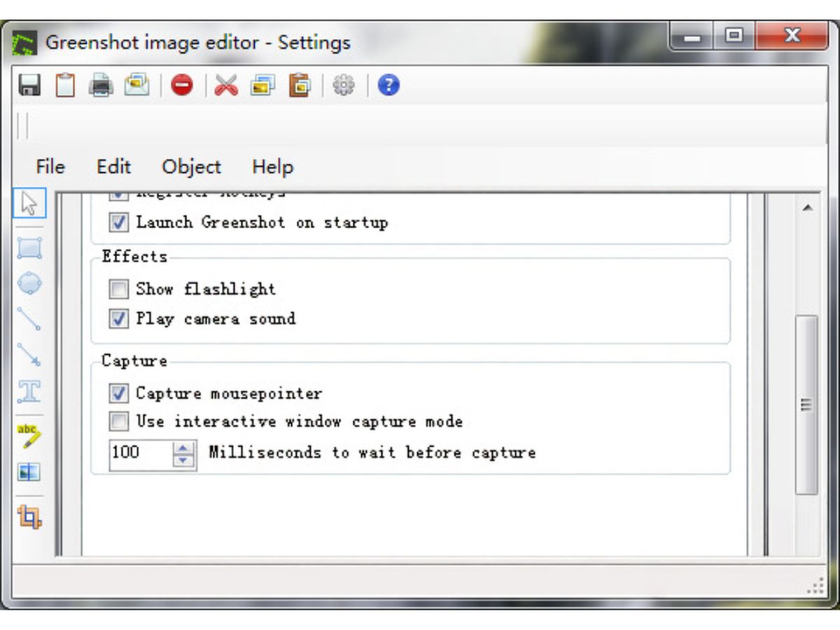This screenshot has width=840, height=630.
Task: Open Help blue question mark icon
Action: click(388, 86)
